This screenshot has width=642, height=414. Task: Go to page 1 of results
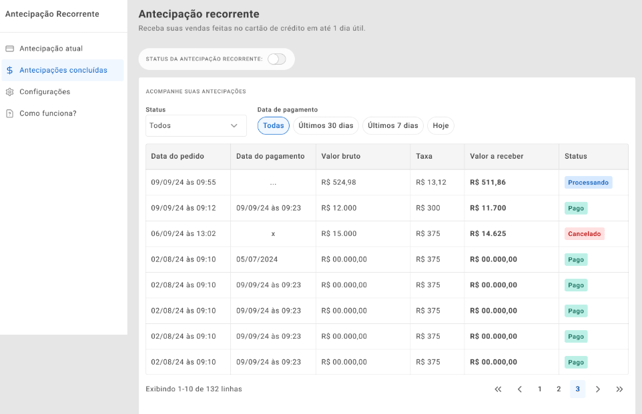click(540, 389)
